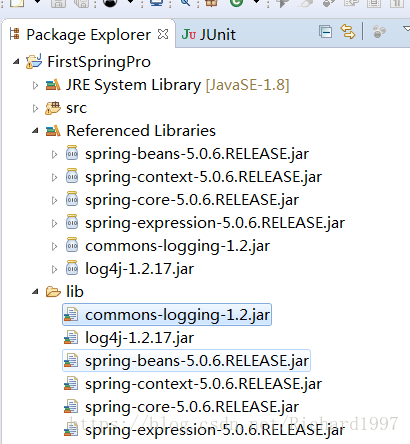
Task: Open the JUnit view tab
Action: (209, 35)
